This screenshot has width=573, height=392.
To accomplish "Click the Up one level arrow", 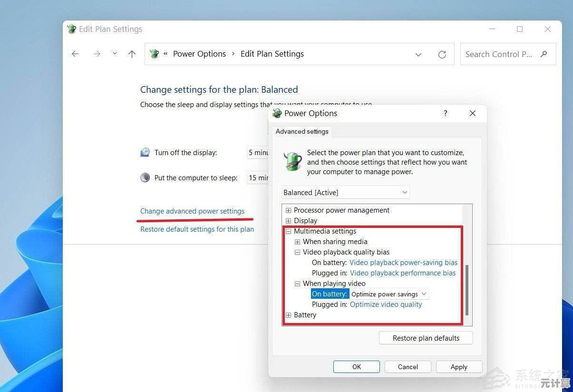I will 132,54.
